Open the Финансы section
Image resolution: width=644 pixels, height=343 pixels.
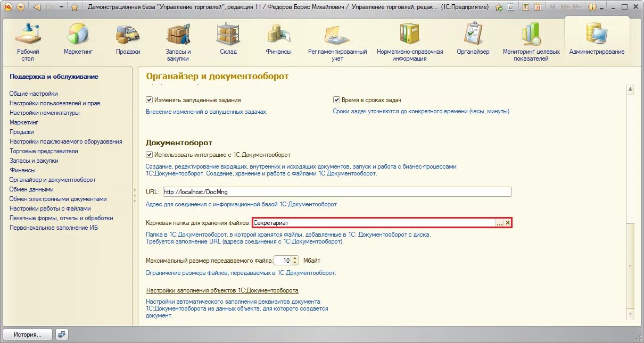tap(278, 39)
